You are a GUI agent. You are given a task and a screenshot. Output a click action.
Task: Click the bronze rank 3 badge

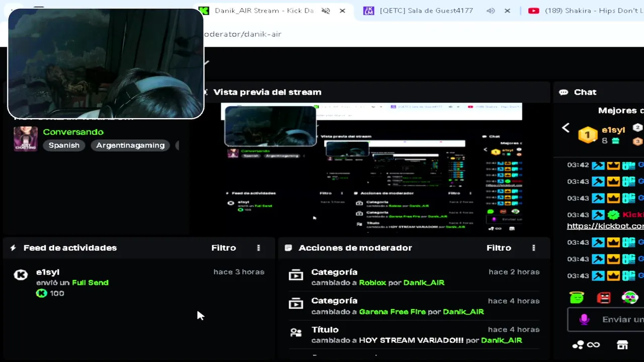click(x=637, y=141)
